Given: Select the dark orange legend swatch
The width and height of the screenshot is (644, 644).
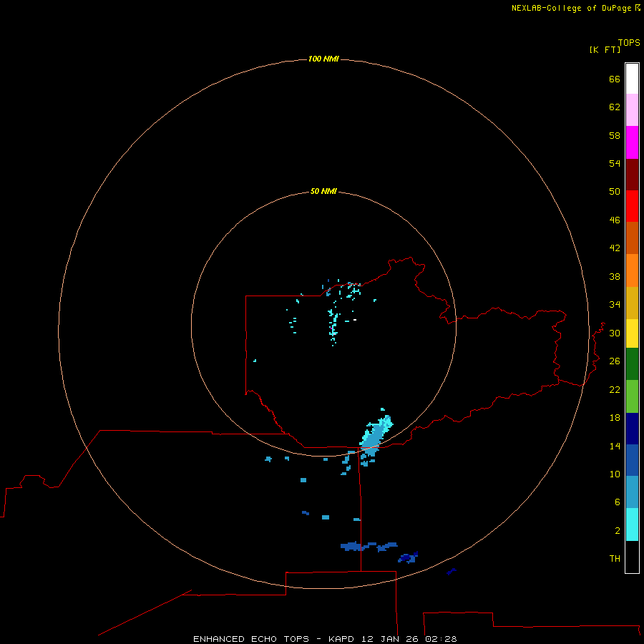Looking at the screenshot, I should 632,238.
